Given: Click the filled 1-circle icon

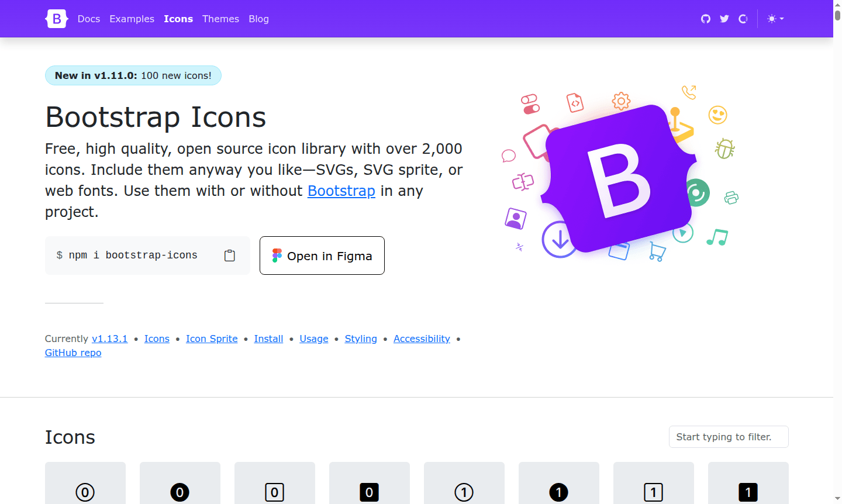Looking at the screenshot, I should (x=558, y=492).
